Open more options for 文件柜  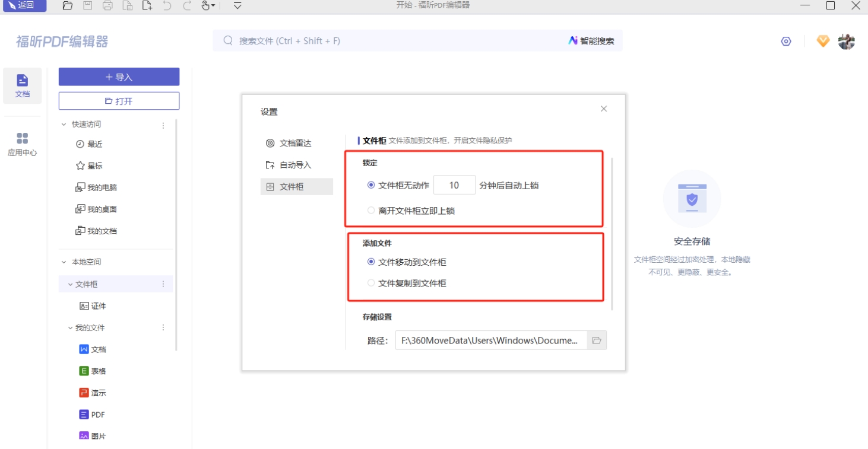(163, 284)
